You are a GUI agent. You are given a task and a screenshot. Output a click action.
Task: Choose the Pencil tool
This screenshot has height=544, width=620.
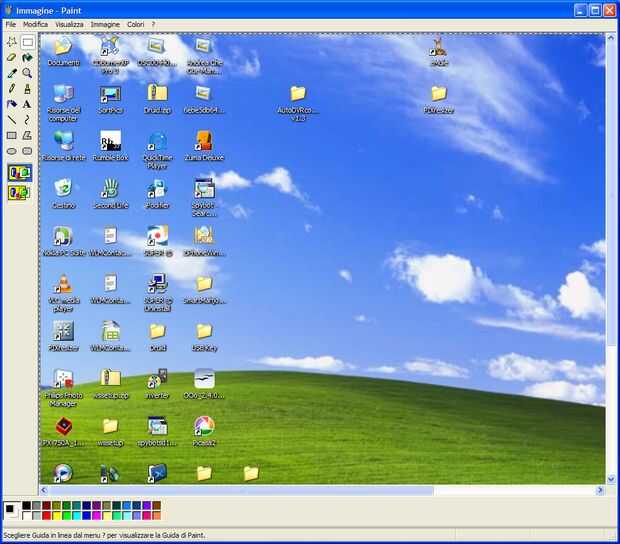[11, 89]
